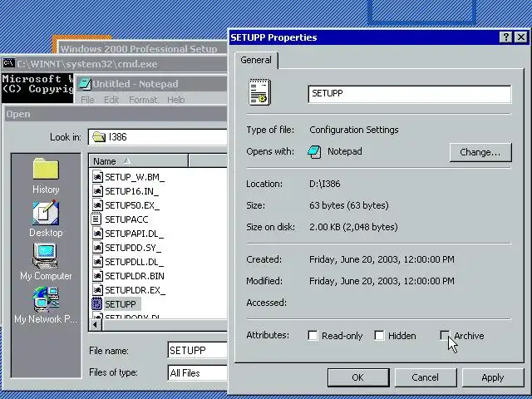Click the History folder icon in Open dialog
The width and height of the screenshot is (532, 399).
46,169
